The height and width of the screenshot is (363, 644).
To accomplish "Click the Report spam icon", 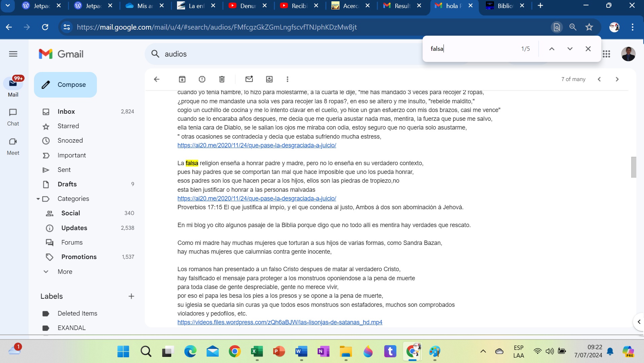I will 202,79.
